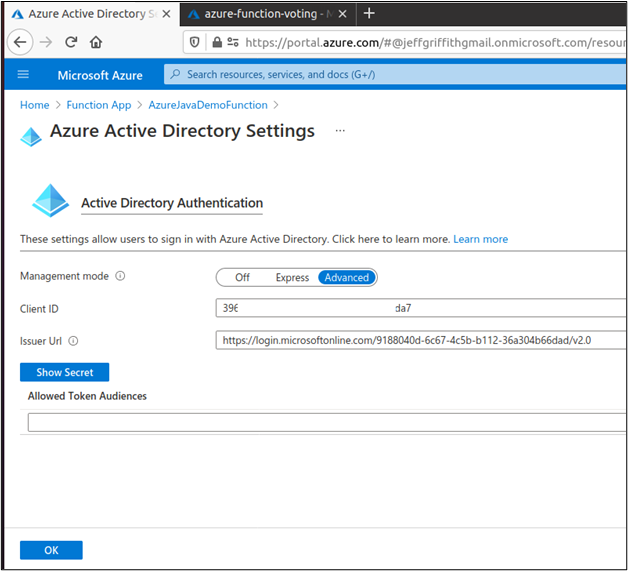The height and width of the screenshot is (571, 628).
Task: Click the Azure Active Directory Settings title icon
Action: click(x=31, y=137)
